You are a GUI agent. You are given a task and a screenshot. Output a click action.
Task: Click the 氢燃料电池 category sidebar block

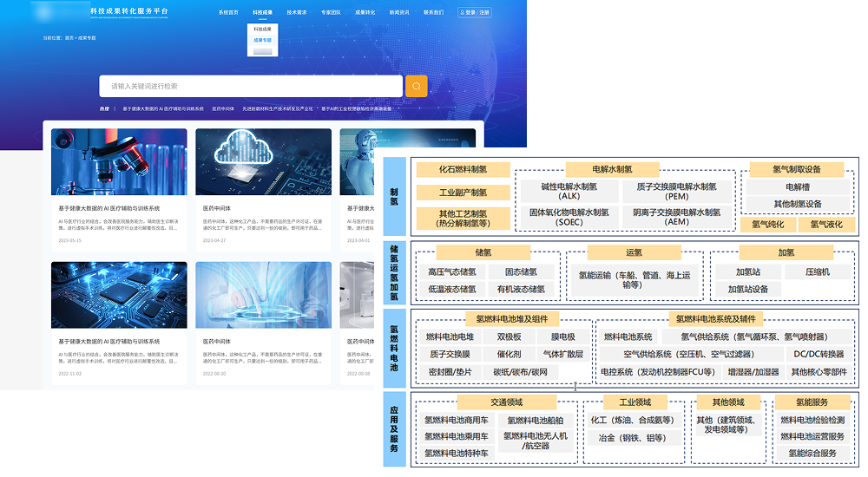[395, 348]
